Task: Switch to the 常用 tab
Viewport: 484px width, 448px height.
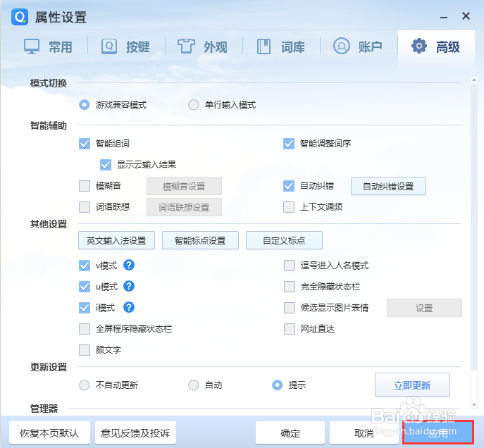Action: click(x=48, y=47)
